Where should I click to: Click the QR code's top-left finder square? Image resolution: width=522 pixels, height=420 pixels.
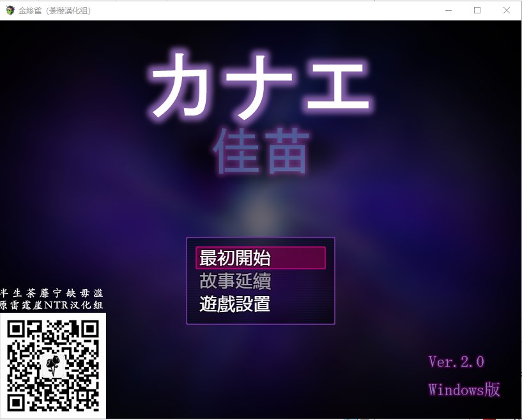[17, 330]
